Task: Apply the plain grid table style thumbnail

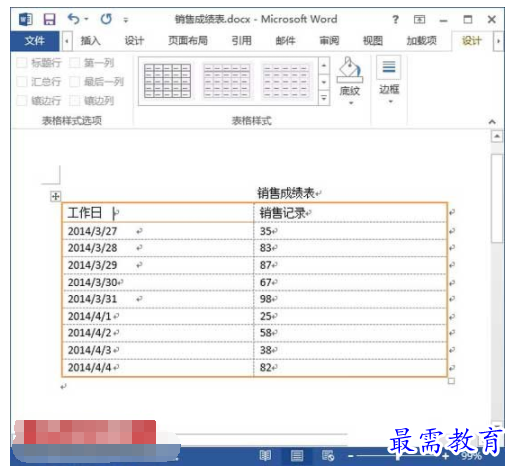Action: [x=167, y=81]
